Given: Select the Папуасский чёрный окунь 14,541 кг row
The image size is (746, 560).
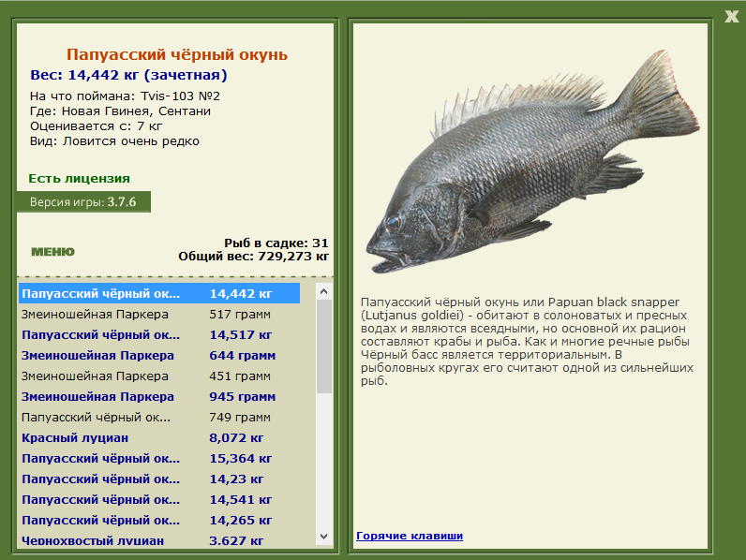Looking at the screenshot, I should pos(159,500).
